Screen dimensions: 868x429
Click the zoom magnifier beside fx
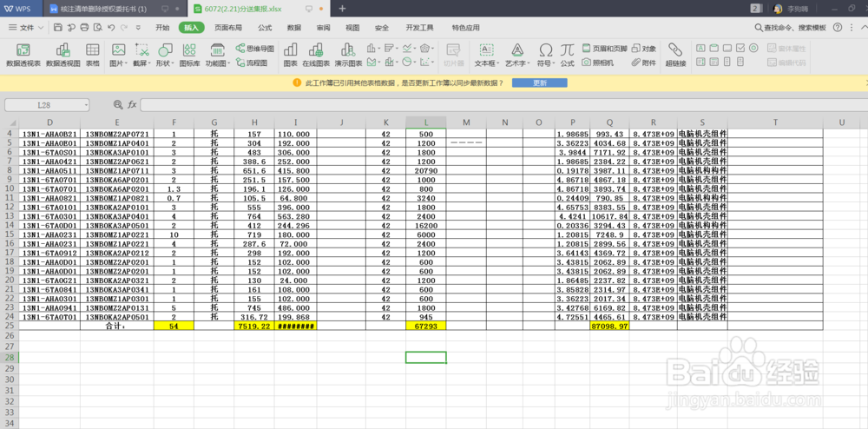118,104
